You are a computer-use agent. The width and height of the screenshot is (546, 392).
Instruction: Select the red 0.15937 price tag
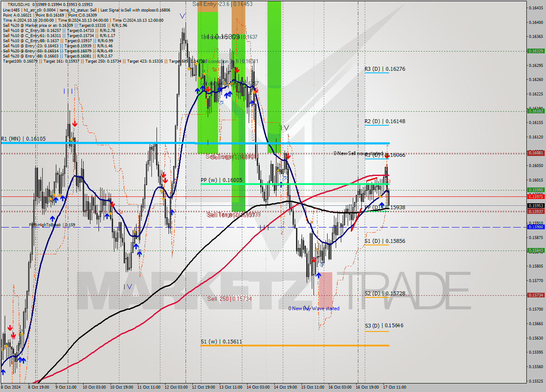(536, 211)
